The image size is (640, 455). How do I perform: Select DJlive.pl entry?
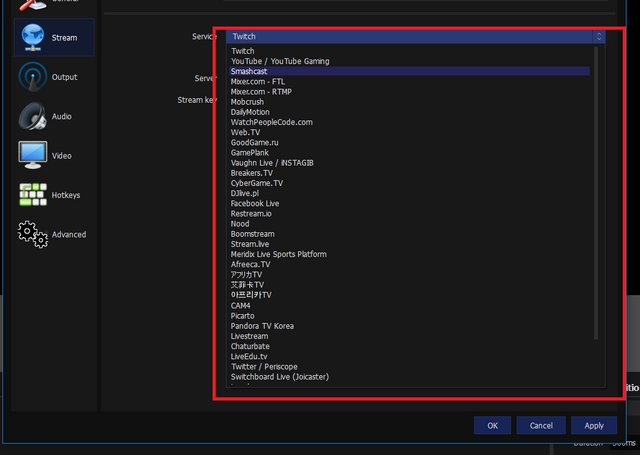coord(409,193)
